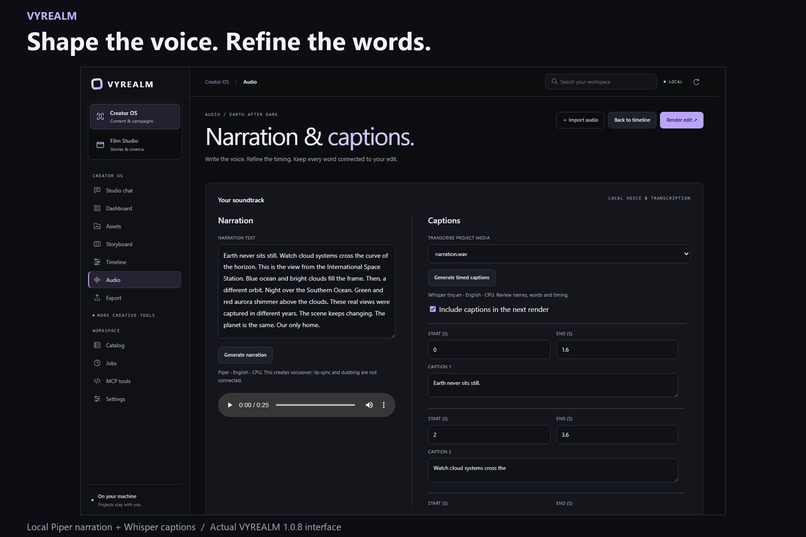
Task: Click the Jobs clock icon
Action: (97, 363)
